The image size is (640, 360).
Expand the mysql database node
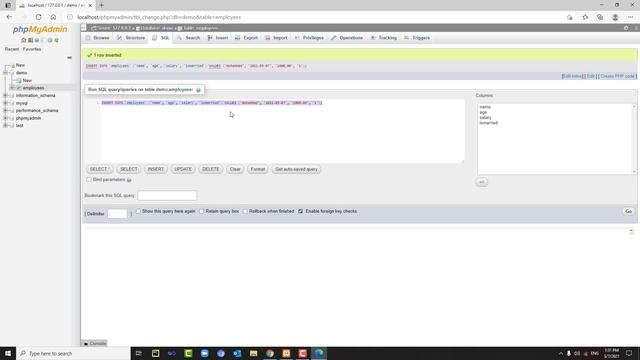5,103
